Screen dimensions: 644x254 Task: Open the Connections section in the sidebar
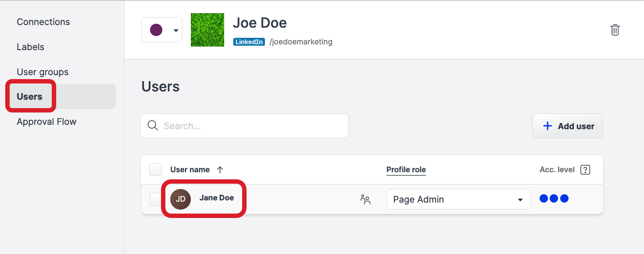click(x=43, y=22)
